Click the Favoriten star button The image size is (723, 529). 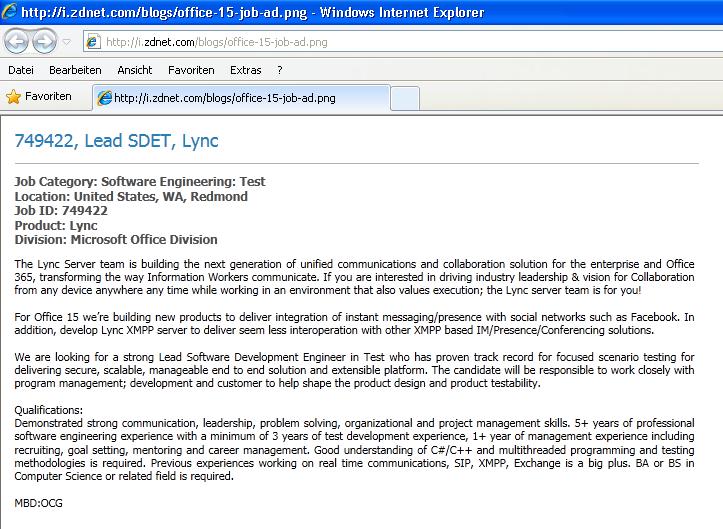pos(39,96)
